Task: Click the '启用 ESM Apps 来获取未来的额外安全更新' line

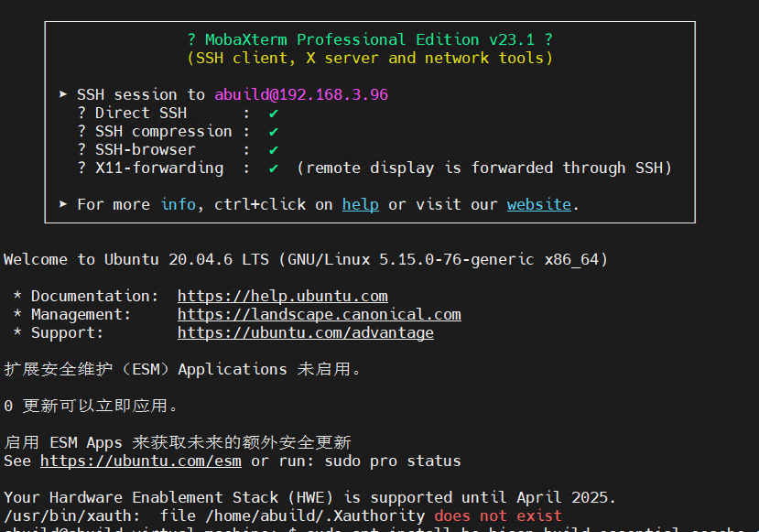Action: click(x=178, y=442)
